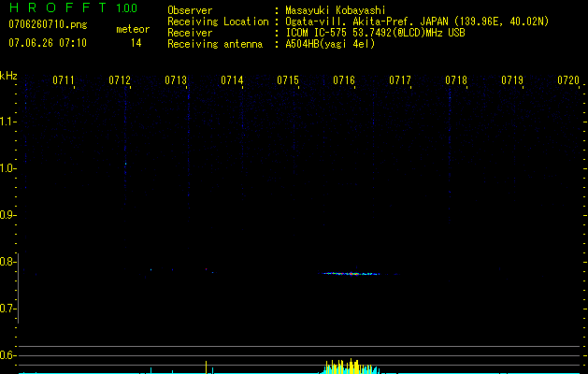Click the long meteor echo trace near 0716
Viewport: 588px width, 374px height.
tap(350, 273)
